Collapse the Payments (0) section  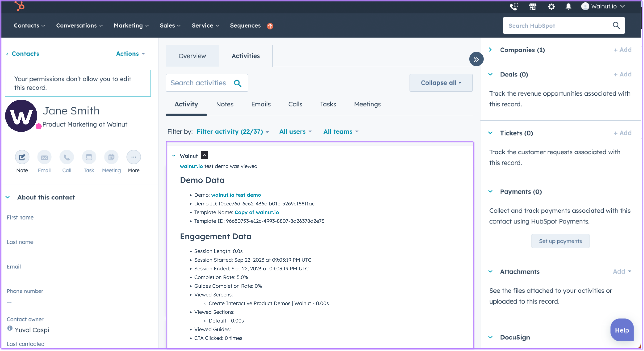click(490, 191)
